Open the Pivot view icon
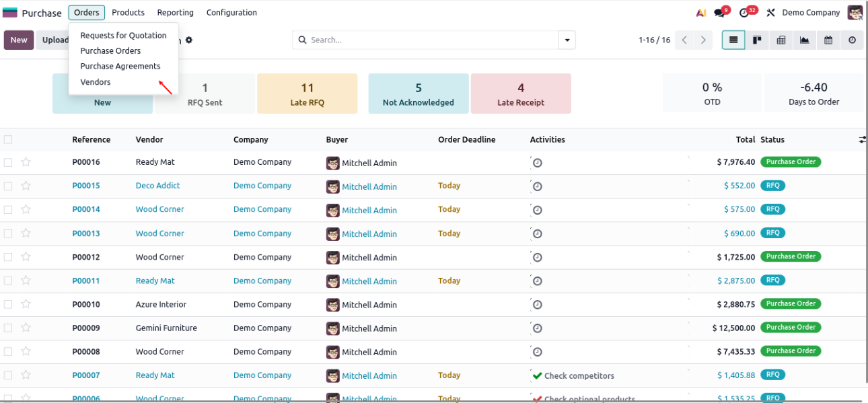868x403 pixels. 781,40
